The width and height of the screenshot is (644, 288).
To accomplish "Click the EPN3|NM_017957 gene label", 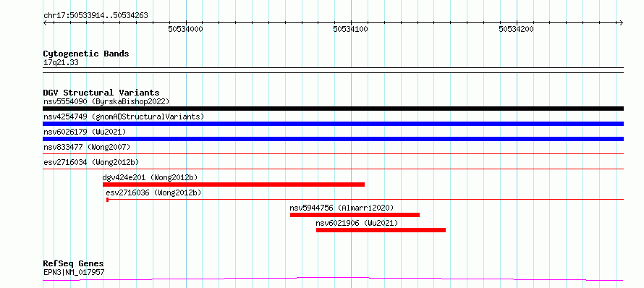I will (74, 272).
